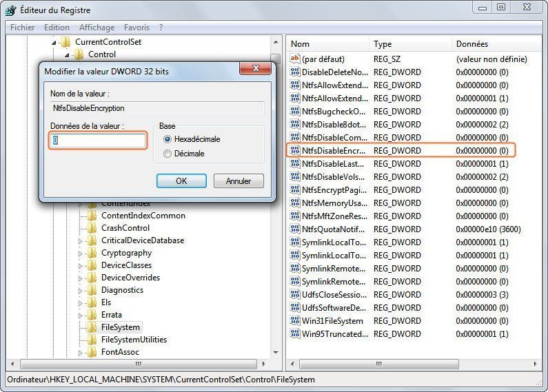Image resolution: width=548 pixels, height=392 pixels.
Task: Expand the Diagnostics key
Action: (81, 291)
